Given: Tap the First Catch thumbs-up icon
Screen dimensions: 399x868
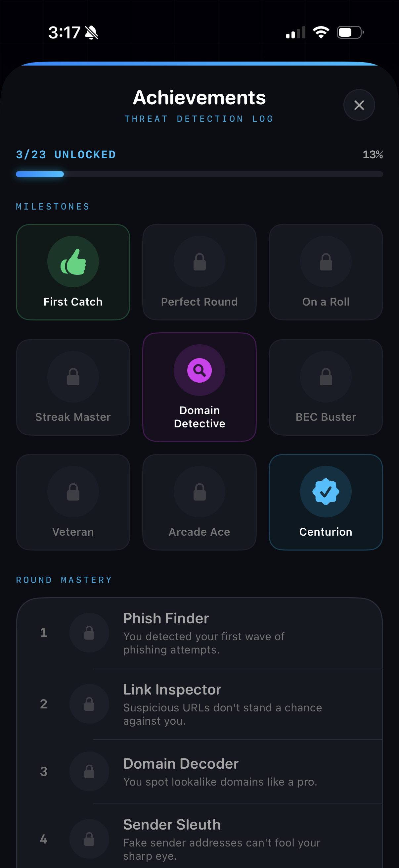Looking at the screenshot, I should (x=73, y=262).
